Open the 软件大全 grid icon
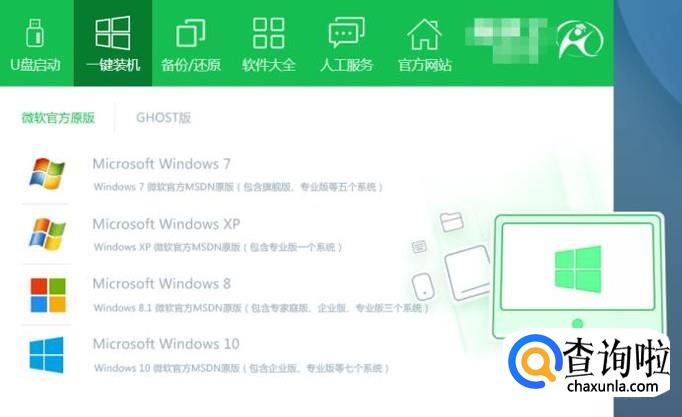The width and height of the screenshot is (682, 417). 268,33
